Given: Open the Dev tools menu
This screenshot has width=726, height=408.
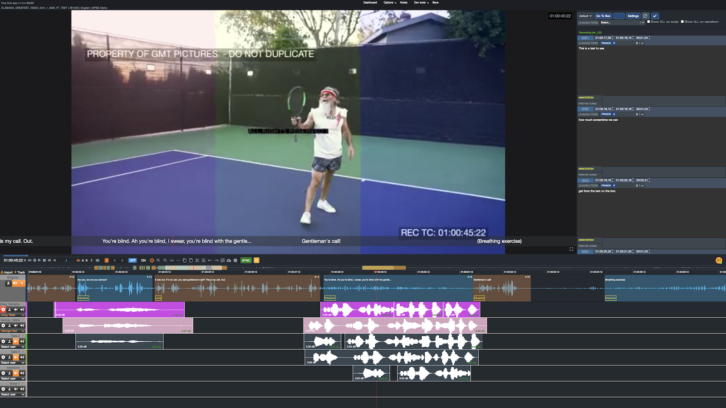Looking at the screenshot, I should pyautogui.click(x=420, y=3).
